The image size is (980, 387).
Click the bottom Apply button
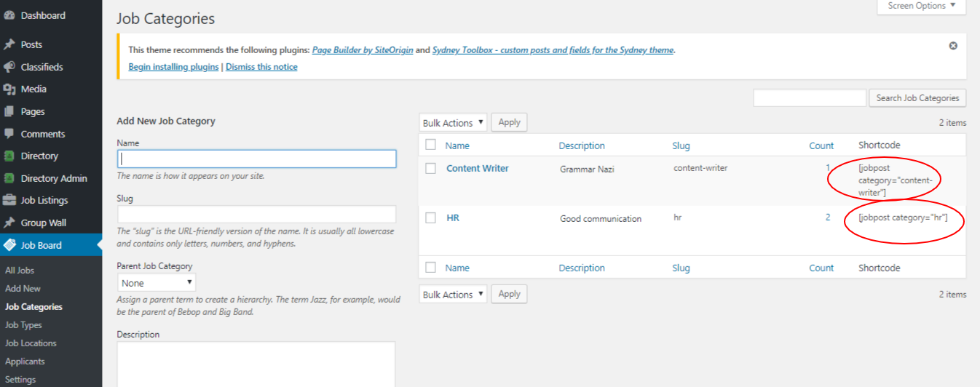coord(509,294)
